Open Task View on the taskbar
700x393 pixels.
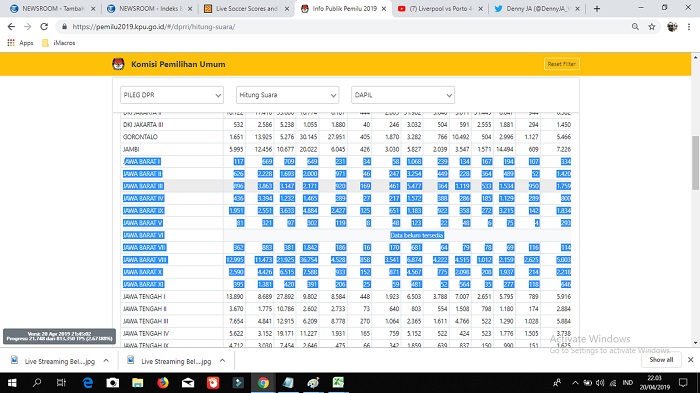[x=61, y=383]
